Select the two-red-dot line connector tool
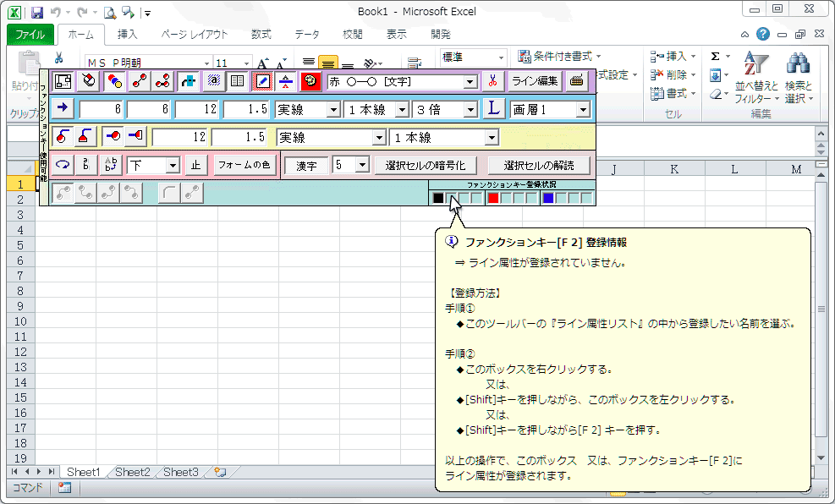This screenshot has height=504, width=835. pyautogui.click(x=140, y=81)
